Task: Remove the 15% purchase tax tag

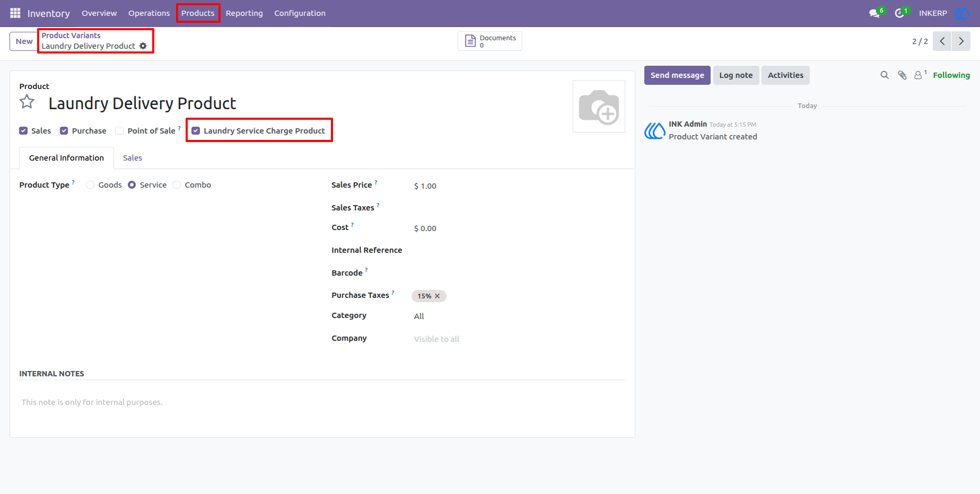Action: point(437,296)
